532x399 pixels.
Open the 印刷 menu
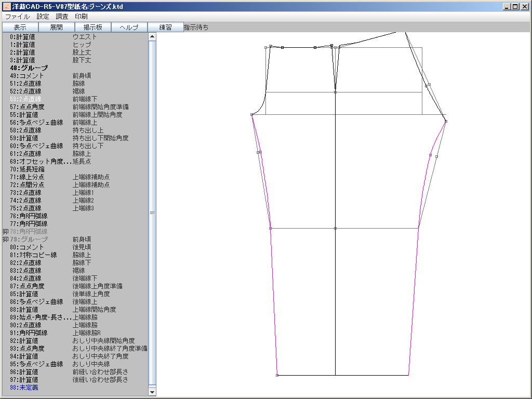[x=82, y=16]
